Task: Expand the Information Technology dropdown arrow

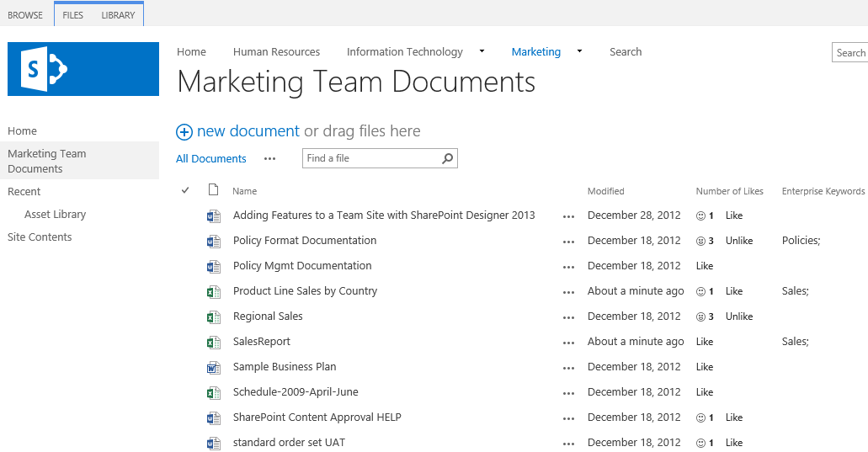Action: tap(482, 51)
